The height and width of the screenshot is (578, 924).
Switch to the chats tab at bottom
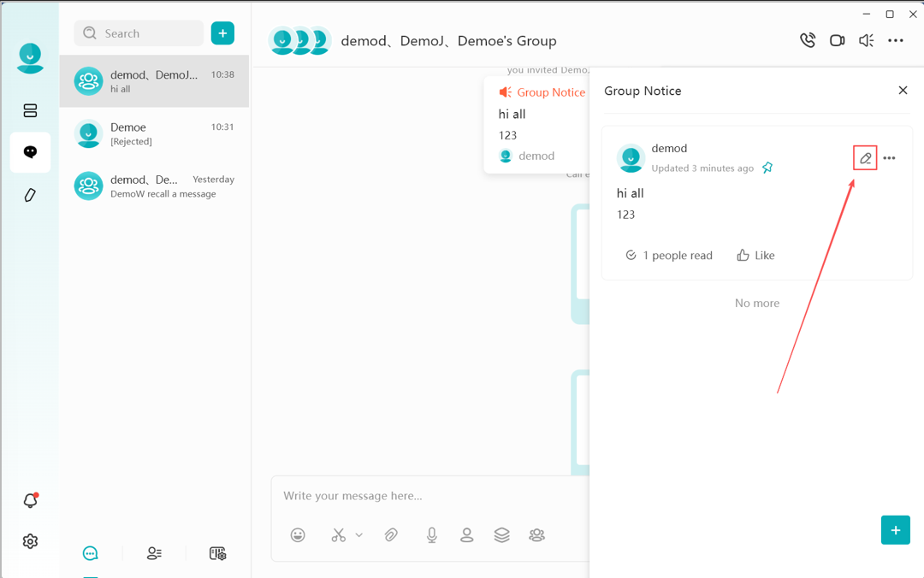[x=90, y=553]
